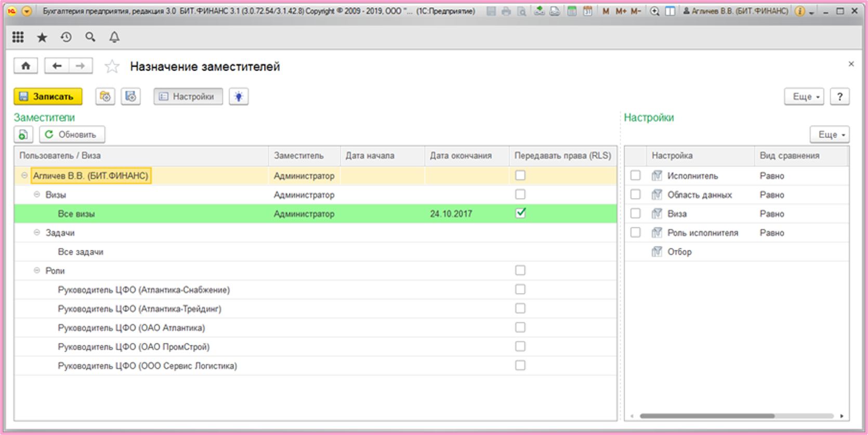Toggle the panel layout icon in title bar
Image resolution: width=868 pixels, height=435 pixels.
click(670, 11)
